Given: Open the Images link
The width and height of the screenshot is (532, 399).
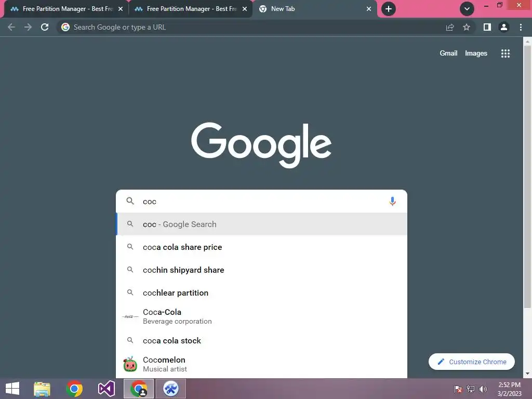Looking at the screenshot, I should pos(476,54).
